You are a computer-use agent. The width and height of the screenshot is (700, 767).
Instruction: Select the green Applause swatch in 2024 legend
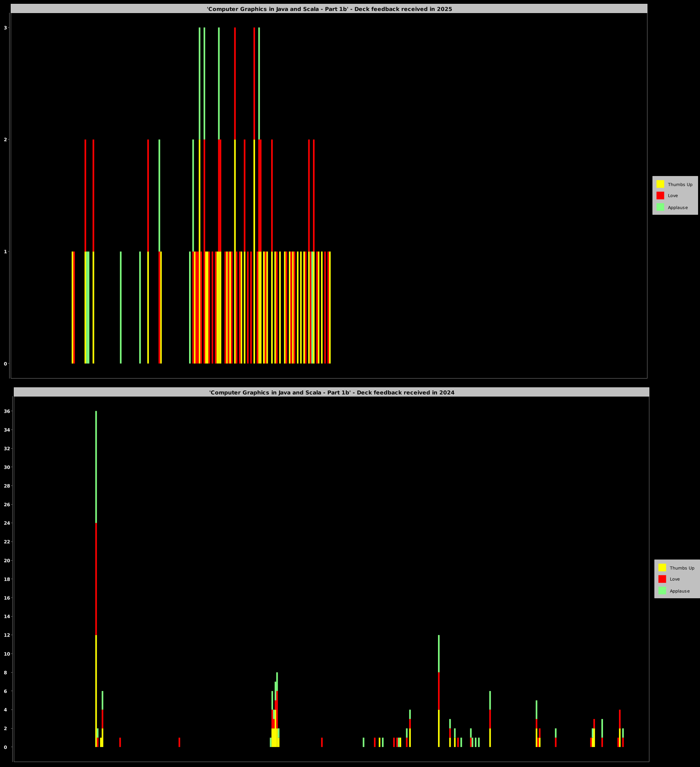coord(662,591)
